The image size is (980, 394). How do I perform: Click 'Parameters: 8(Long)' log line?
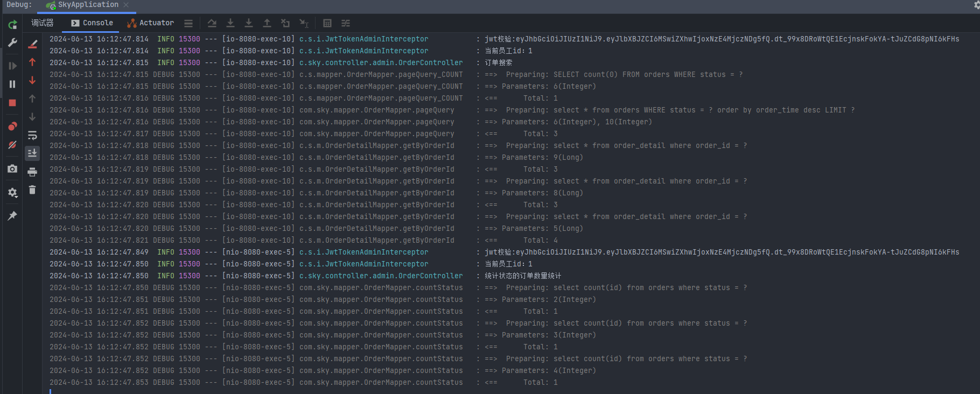542,193
